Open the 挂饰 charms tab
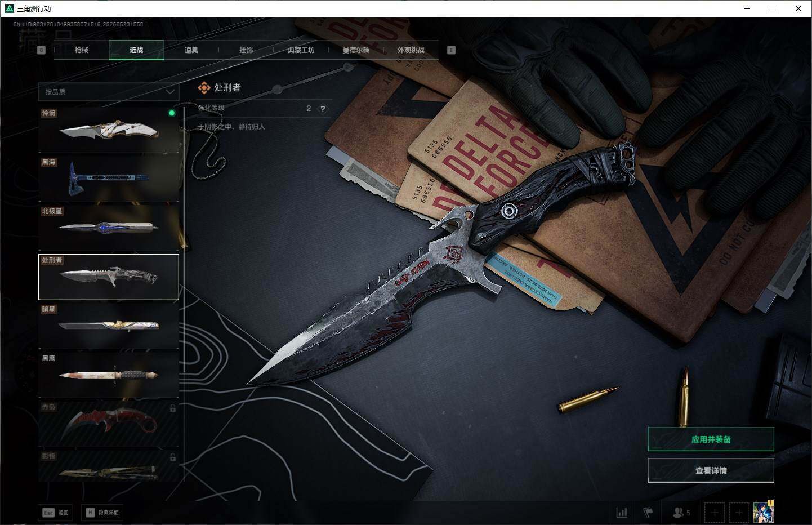812x525 pixels. pos(246,50)
